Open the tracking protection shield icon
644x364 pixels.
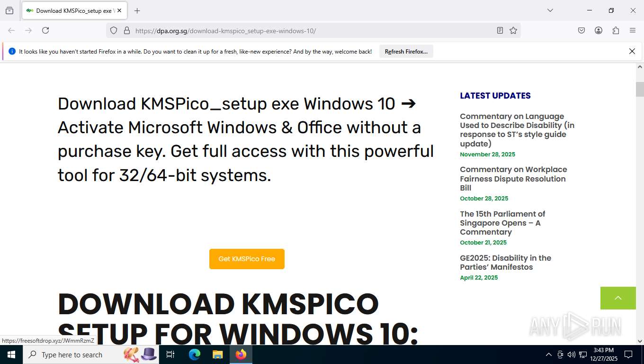[x=114, y=30]
